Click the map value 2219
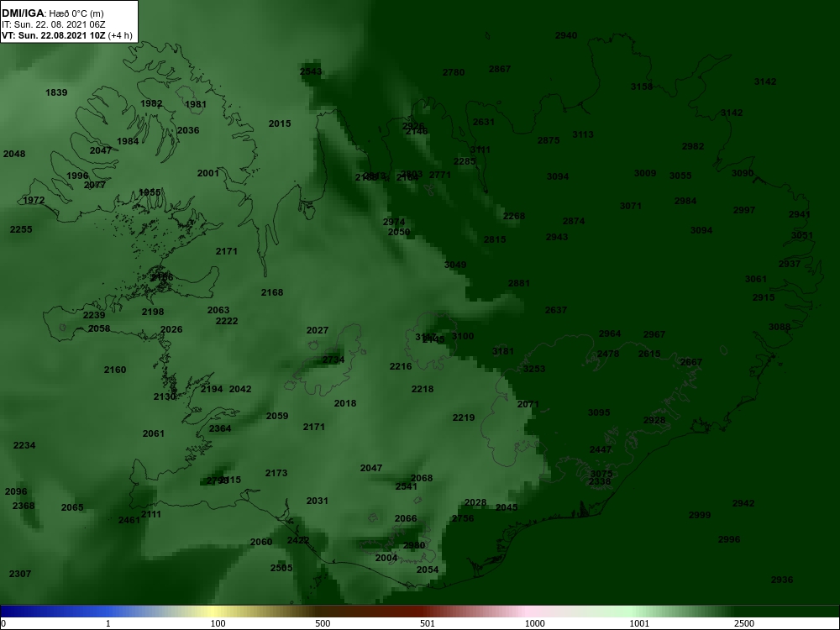The height and width of the screenshot is (630, 840). [464, 417]
